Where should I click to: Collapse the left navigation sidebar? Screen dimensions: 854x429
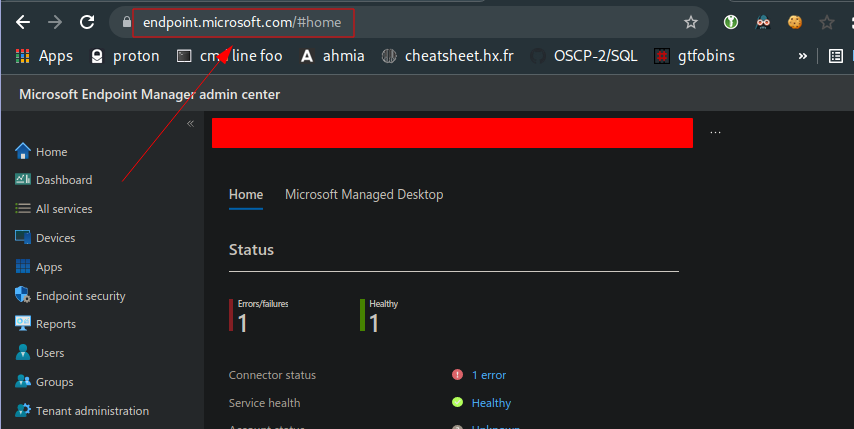pos(190,124)
